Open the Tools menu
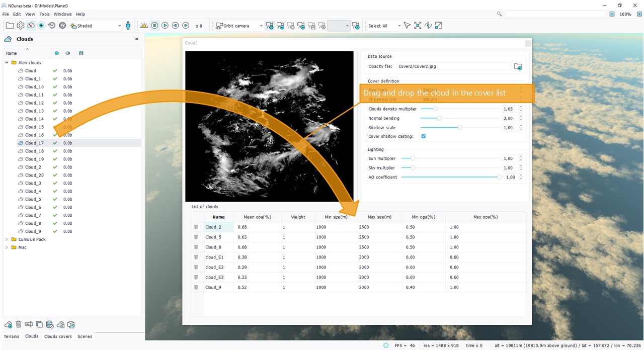This screenshot has width=644, height=352. [44, 14]
